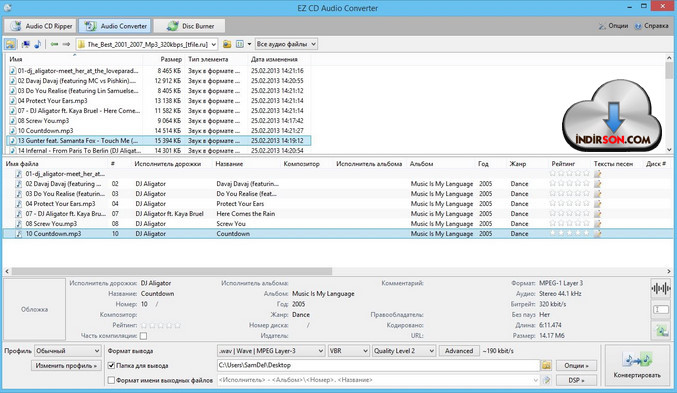Open the VBR mode dropdown
Image resolution: width=677 pixels, height=393 pixels.
click(349, 351)
